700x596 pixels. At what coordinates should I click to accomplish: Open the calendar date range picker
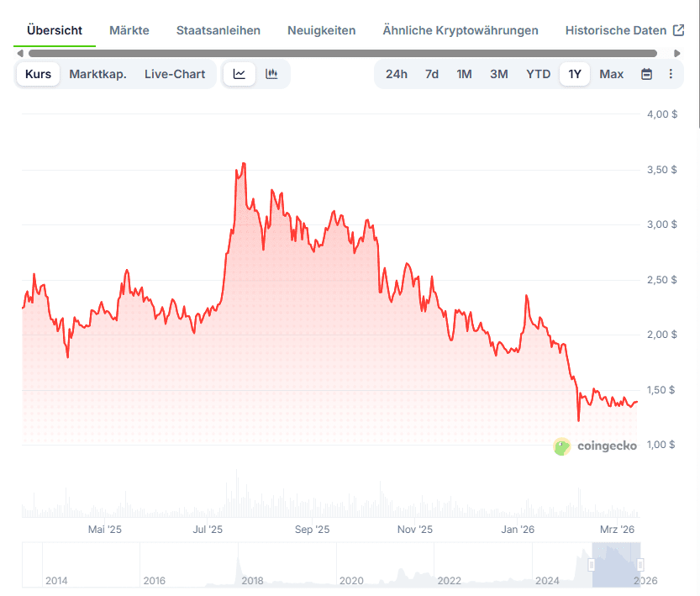[x=646, y=74]
